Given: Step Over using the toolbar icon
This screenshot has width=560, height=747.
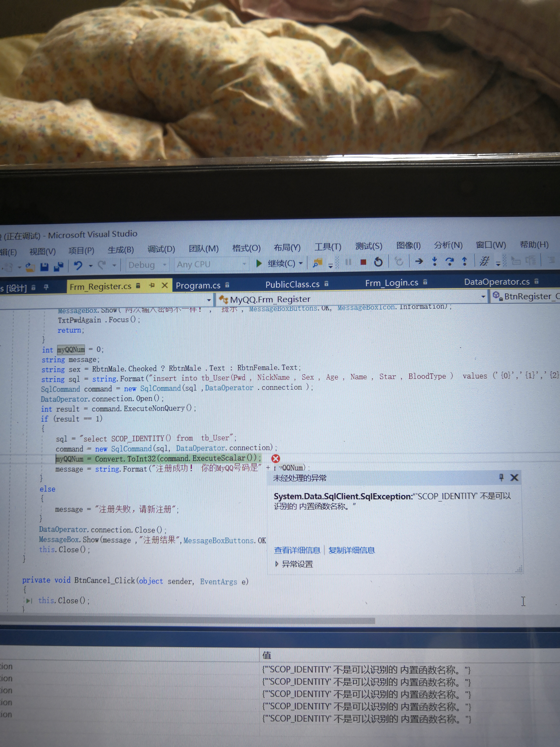Looking at the screenshot, I should tap(450, 261).
